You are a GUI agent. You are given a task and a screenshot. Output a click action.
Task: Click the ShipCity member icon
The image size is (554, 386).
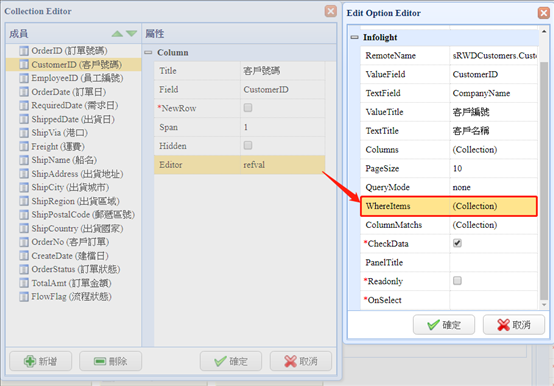(x=24, y=187)
